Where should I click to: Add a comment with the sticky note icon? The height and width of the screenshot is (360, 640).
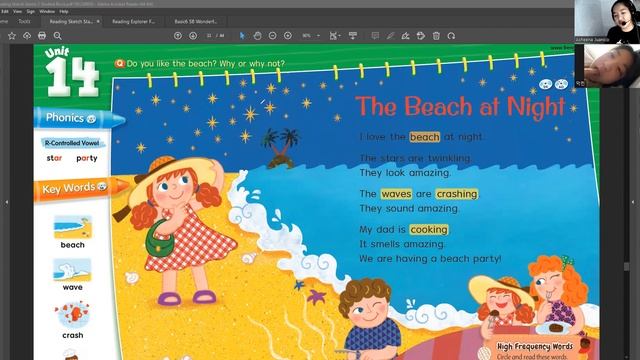tap(375, 36)
